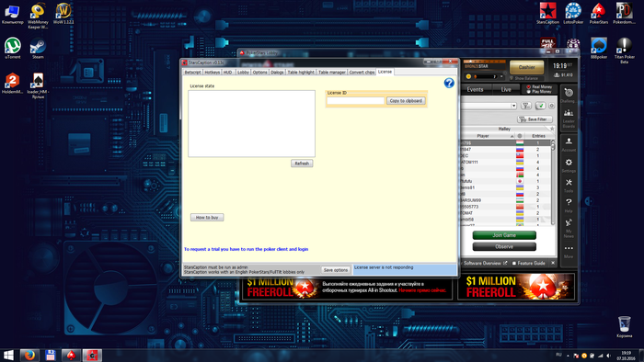Click Cashier button in PokerStars

click(x=526, y=67)
